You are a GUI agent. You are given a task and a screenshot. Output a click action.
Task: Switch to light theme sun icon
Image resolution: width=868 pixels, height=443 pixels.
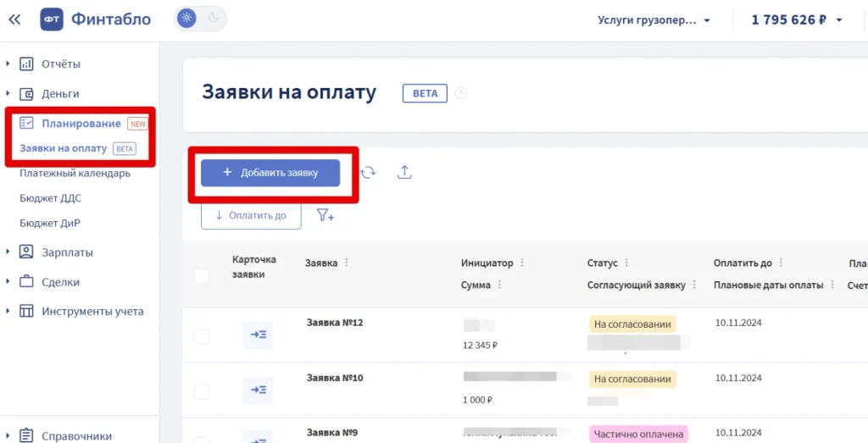point(186,19)
